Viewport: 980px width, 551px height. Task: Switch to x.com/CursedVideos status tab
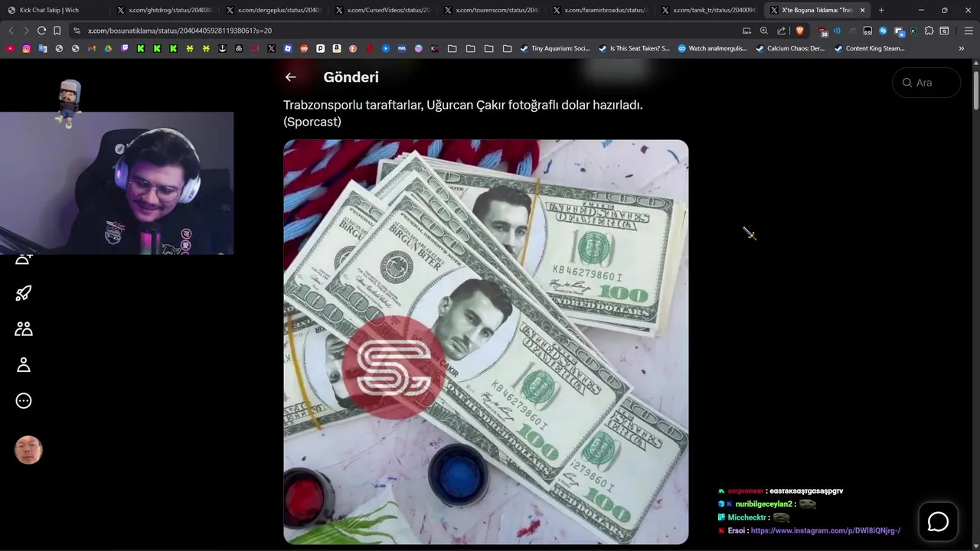(x=382, y=10)
